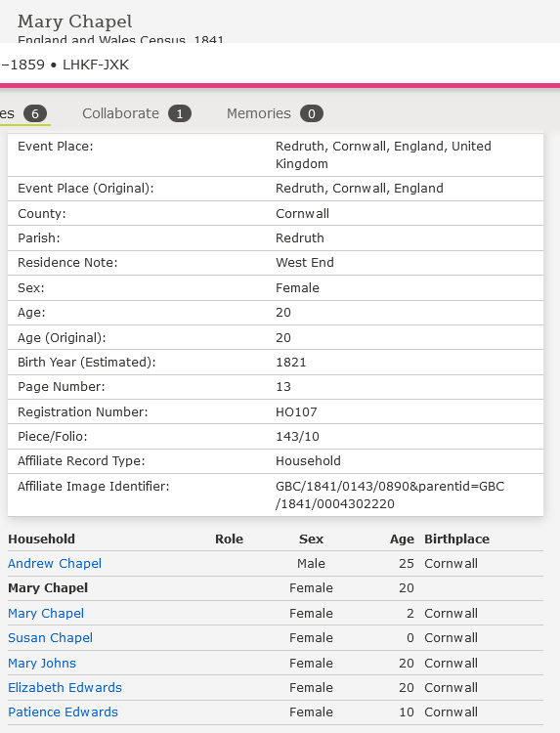Open Mary Johns' record link

click(x=42, y=663)
